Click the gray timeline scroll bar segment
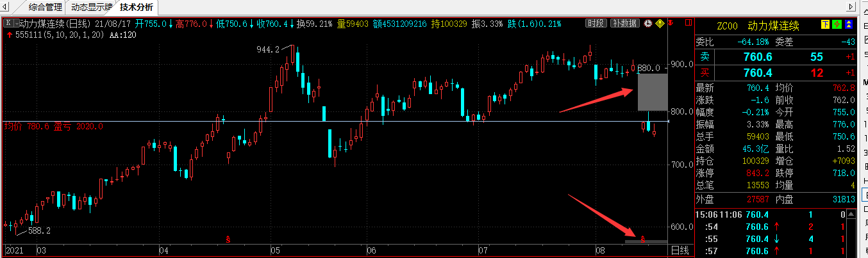The image size is (868, 258). coord(646,241)
